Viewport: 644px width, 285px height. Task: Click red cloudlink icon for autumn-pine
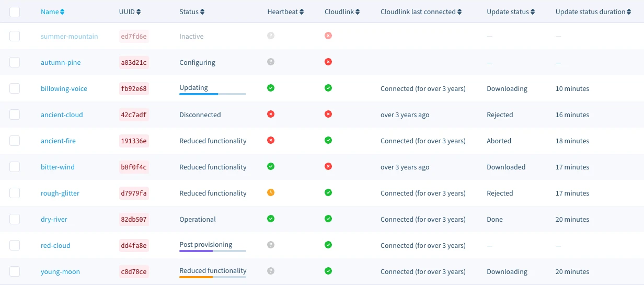click(328, 62)
